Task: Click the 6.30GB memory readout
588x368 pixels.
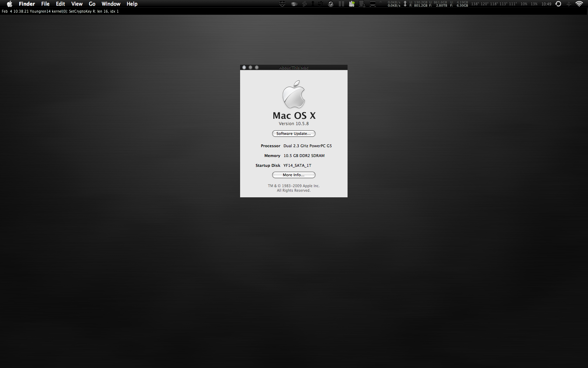Action: pos(462,6)
